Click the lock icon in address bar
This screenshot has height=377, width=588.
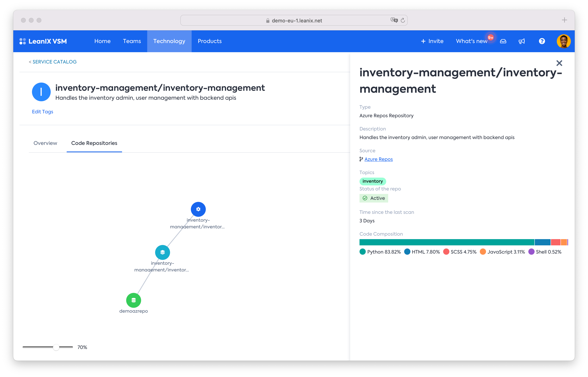pos(268,21)
